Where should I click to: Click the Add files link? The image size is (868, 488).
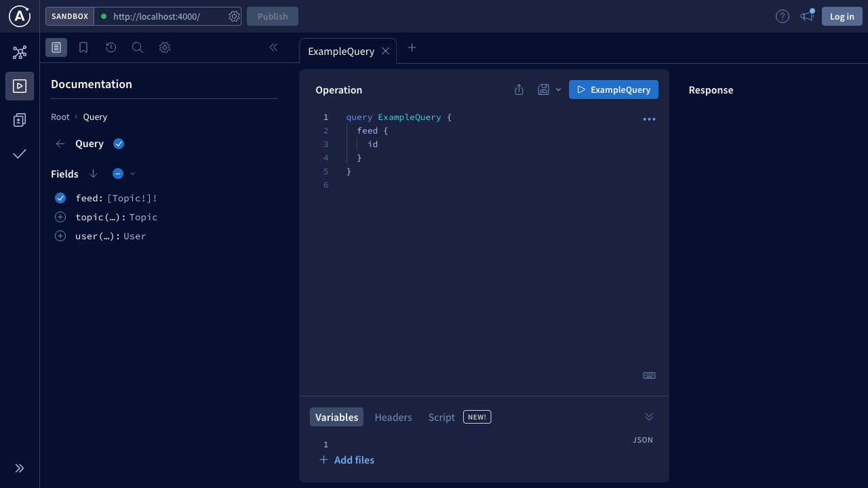pyautogui.click(x=347, y=460)
